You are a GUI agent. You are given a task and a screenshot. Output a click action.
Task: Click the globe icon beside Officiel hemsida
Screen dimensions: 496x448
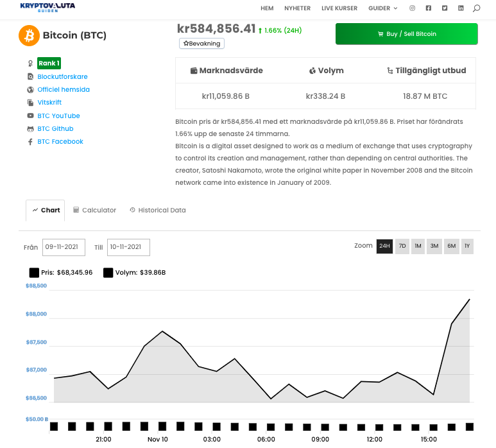coord(30,90)
